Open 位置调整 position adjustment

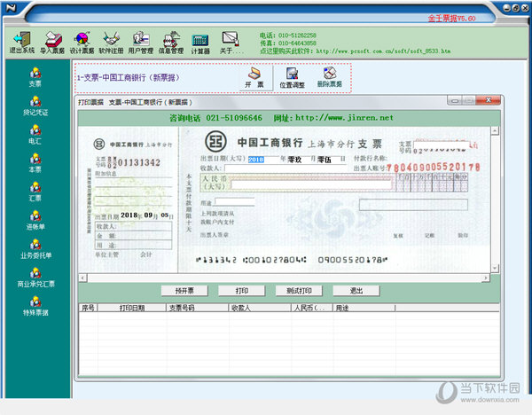pos(292,78)
